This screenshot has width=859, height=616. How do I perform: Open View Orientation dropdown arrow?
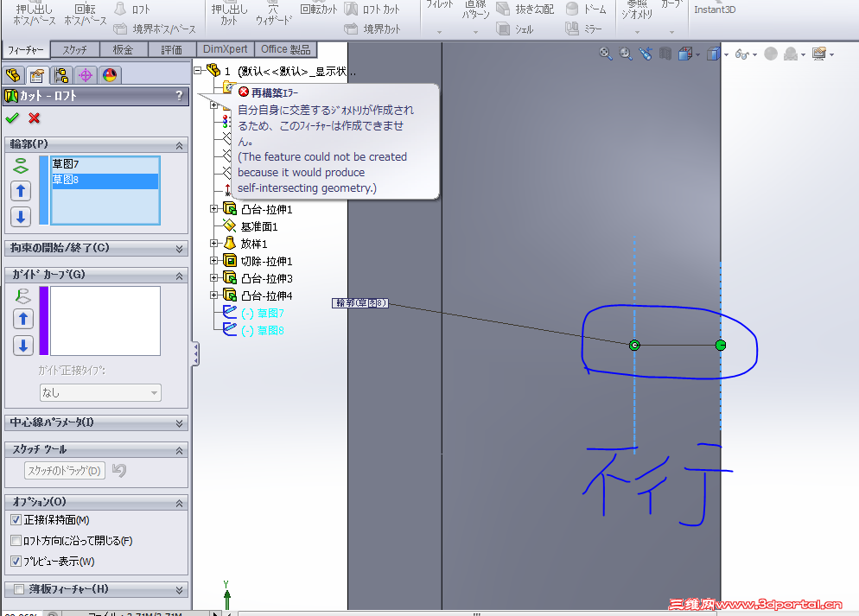pyautogui.click(x=698, y=54)
